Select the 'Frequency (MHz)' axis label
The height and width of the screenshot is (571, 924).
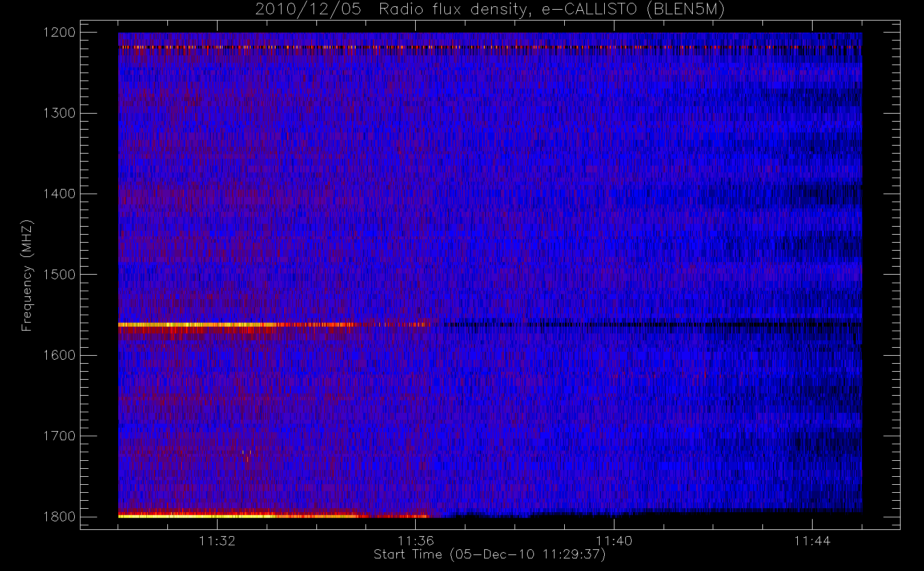[x=27, y=275]
